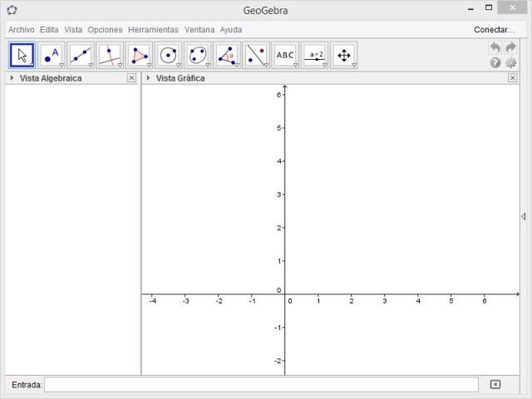Select the Reflect about Line tool
Image resolution: width=532 pixels, height=399 pixels.
coord(256,56)
